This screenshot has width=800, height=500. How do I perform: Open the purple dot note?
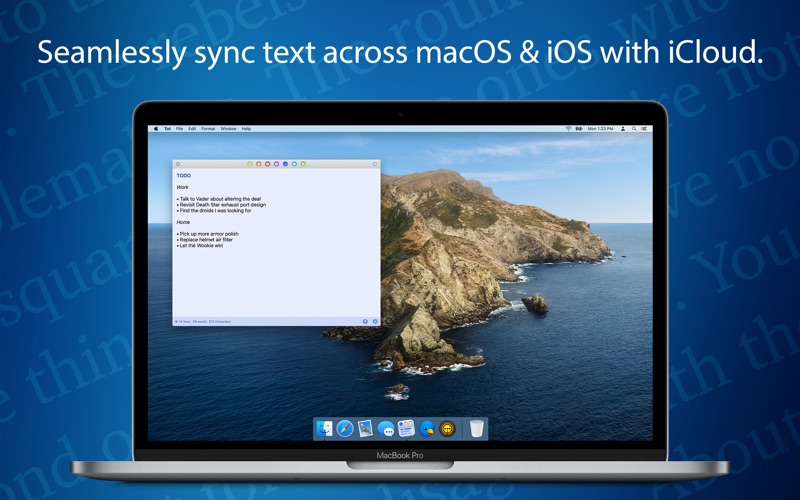tap(276, 164)
